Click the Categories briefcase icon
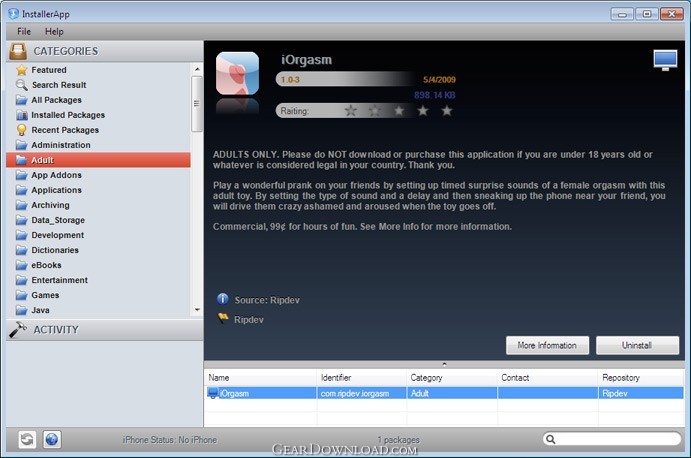The width and height of the screenshot is (691, 458). click(18, 51)
